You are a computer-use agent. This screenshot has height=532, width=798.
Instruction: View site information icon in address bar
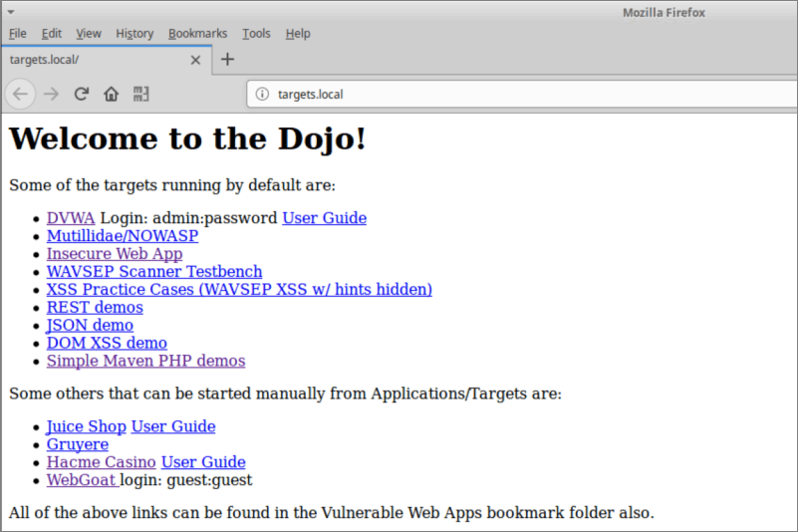pos(262,95)
